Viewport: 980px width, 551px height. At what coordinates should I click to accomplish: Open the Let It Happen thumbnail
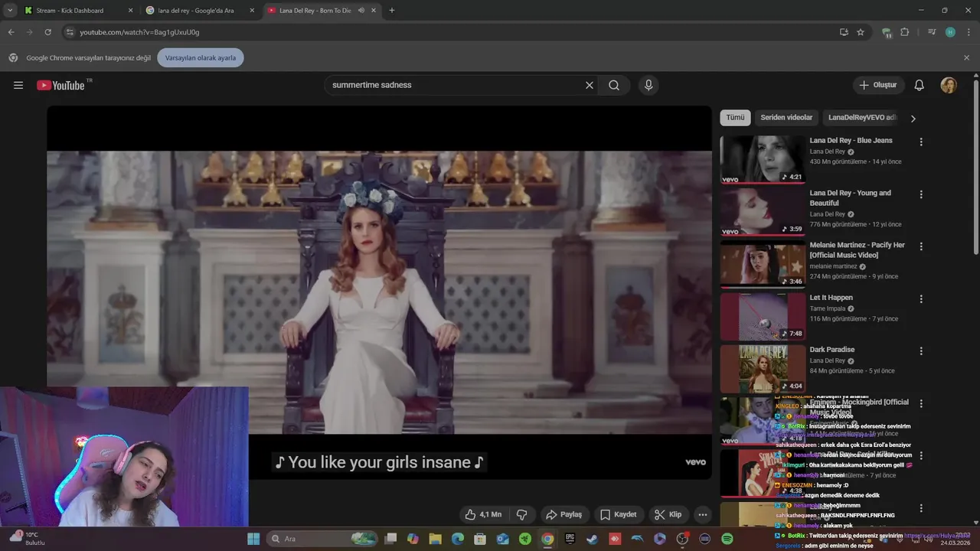coord(763,316)
